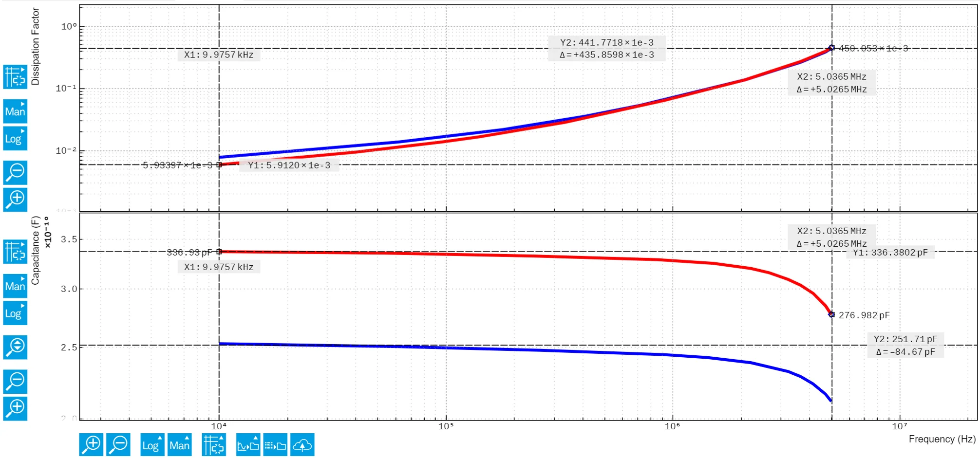Click Δ=+435.8598×1e-3 delta label
The image size is (980, 458).
607,55
